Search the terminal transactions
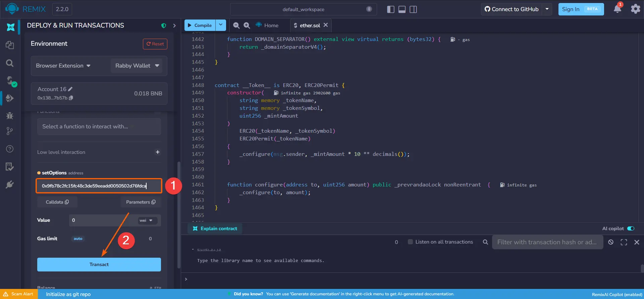Screen dimensions: 644x299 click(485, 242)
